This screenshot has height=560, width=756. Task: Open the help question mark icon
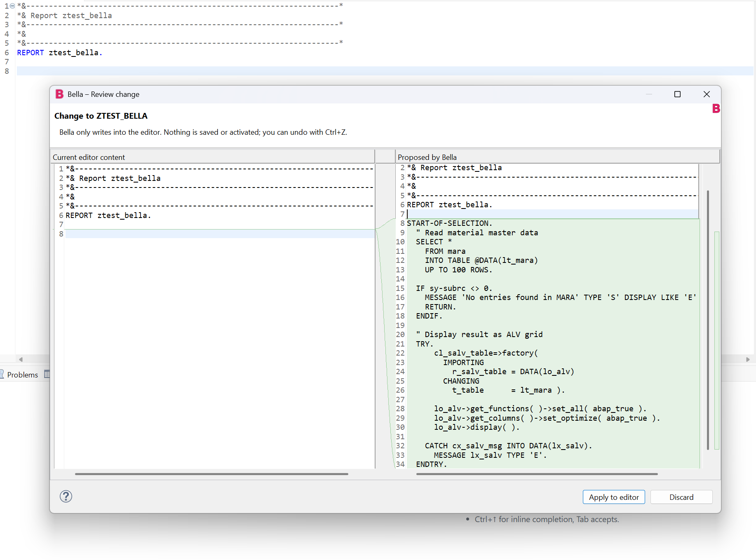point(66,497)
